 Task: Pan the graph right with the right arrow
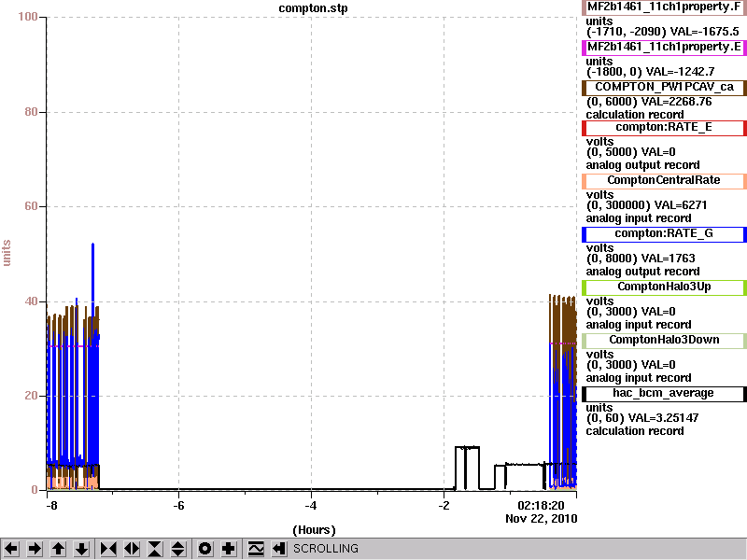tap(35, 549)
